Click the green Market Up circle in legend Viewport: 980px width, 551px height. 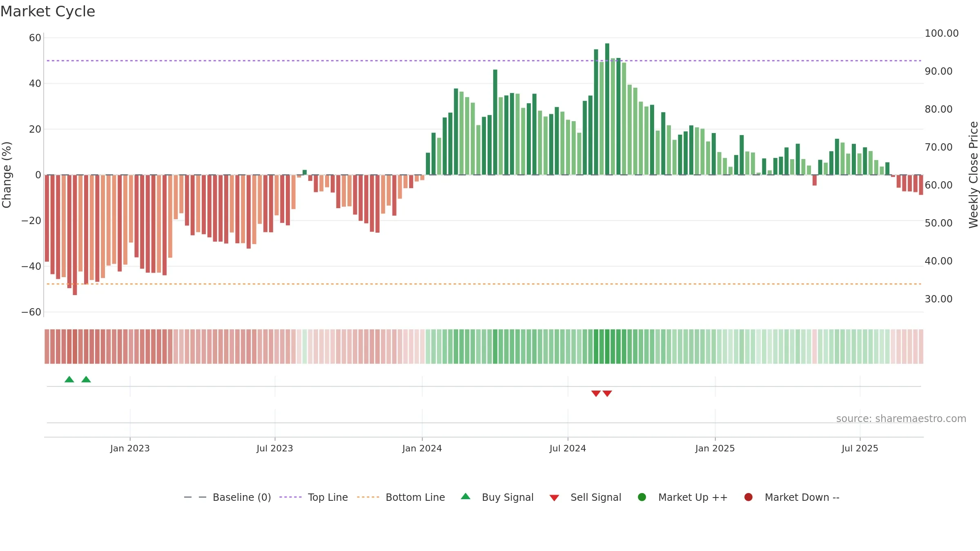coord(642,497)
